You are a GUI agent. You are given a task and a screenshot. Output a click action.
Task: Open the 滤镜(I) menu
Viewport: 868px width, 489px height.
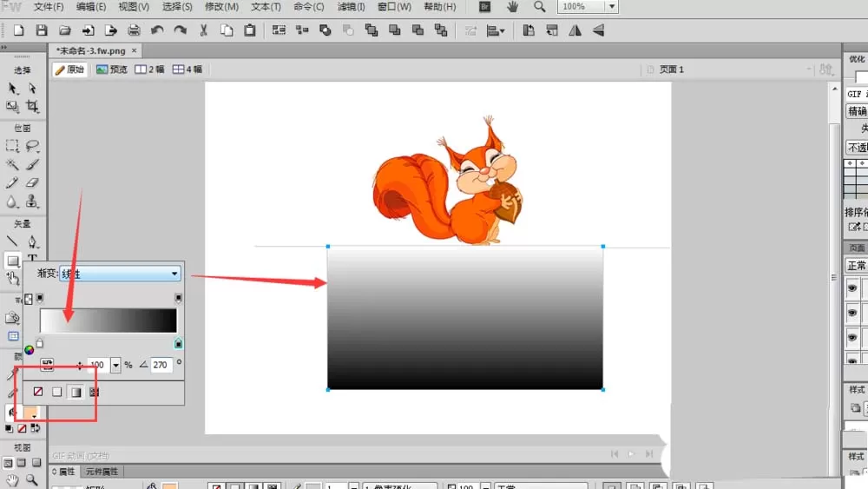tap(351, 7)
